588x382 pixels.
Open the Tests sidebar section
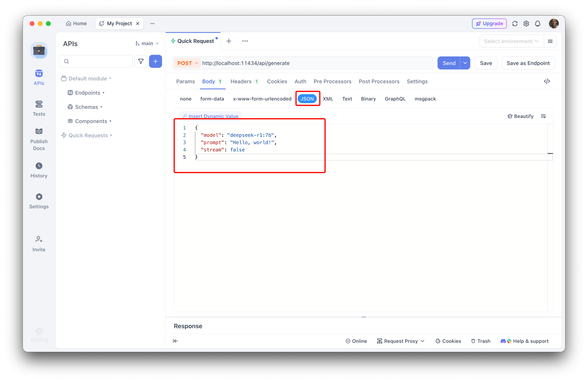[x=39, y=108]
